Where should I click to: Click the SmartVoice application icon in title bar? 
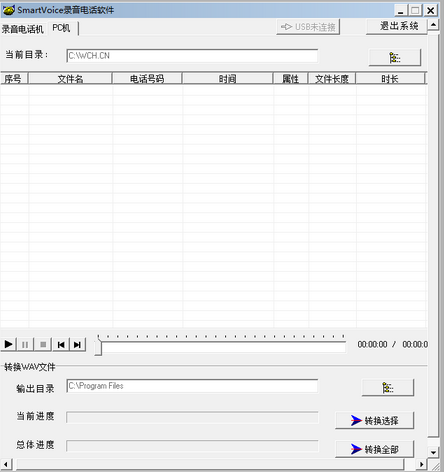[8, 10]
